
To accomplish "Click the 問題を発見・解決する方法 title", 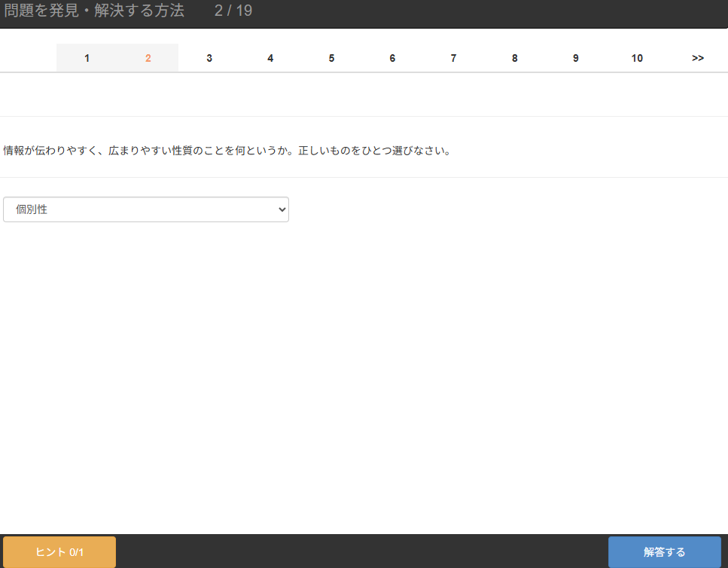I will coord(94,11).
